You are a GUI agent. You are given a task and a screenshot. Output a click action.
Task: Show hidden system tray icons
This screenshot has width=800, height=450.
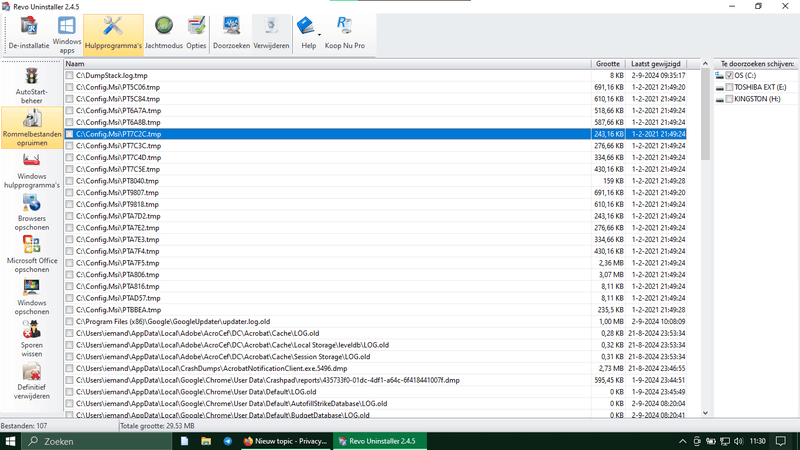(x=683, y=441)
